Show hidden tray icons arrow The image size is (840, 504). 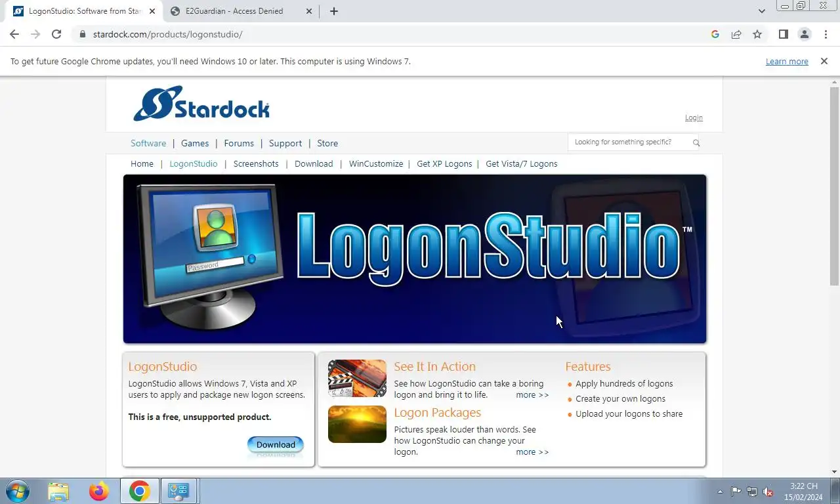click(x=720, y=492)
